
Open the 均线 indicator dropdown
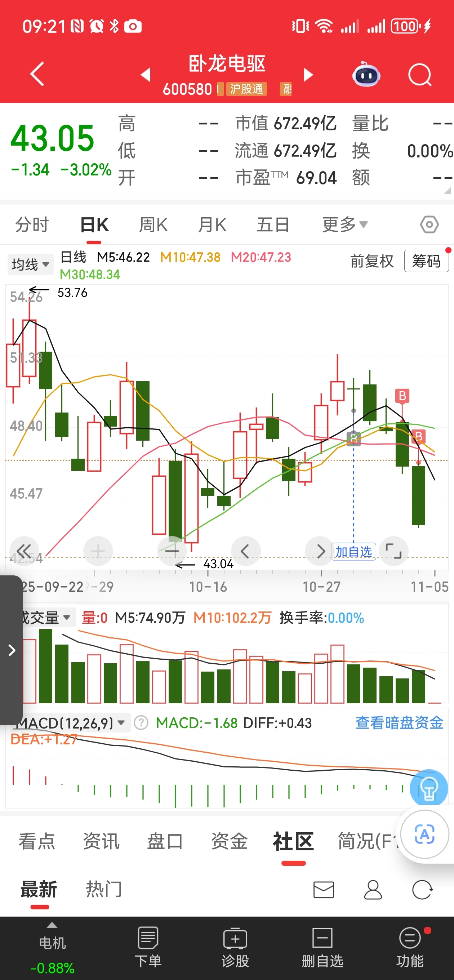(30, 264)
